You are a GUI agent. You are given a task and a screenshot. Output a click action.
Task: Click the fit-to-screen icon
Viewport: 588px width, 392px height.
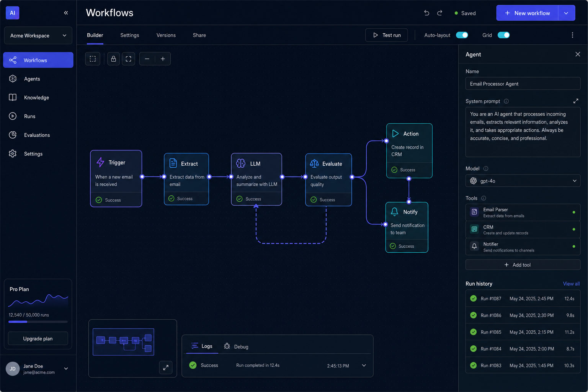point(129,59)
